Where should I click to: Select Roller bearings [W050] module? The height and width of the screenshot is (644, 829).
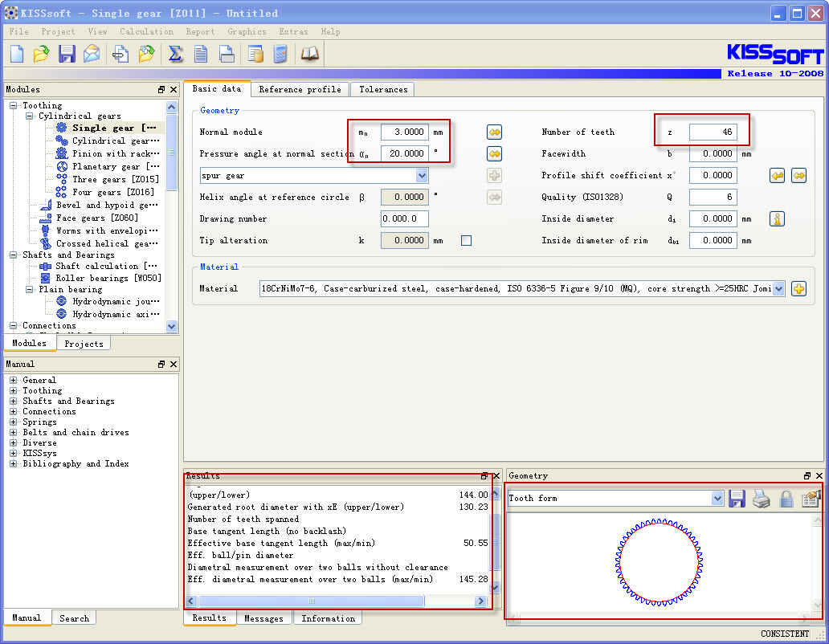(101, 278)
